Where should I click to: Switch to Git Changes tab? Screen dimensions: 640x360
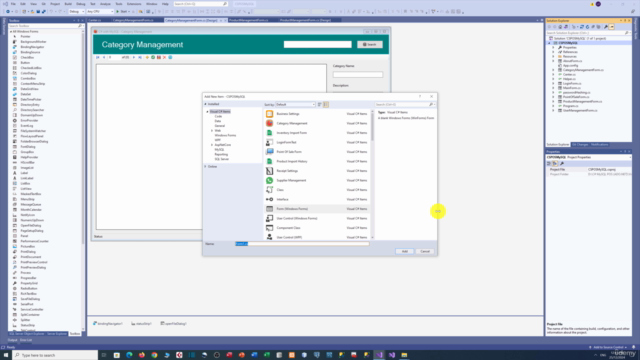[580, 144]
